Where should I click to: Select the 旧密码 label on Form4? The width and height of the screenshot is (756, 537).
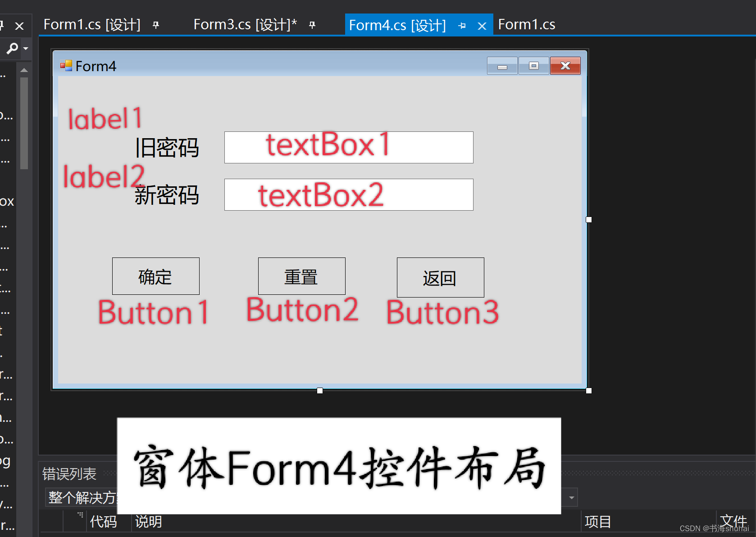[167, 148]
